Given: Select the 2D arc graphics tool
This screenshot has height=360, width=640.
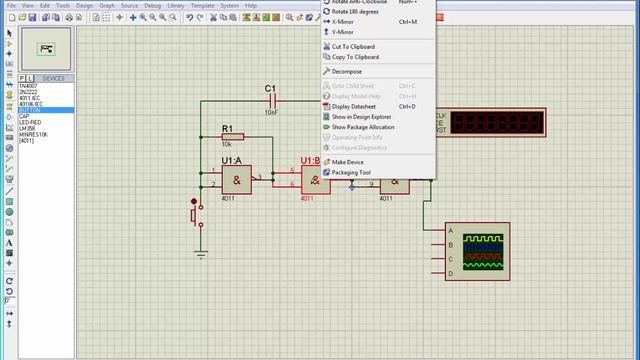Looking at the screenshot, I should (9, 222).
